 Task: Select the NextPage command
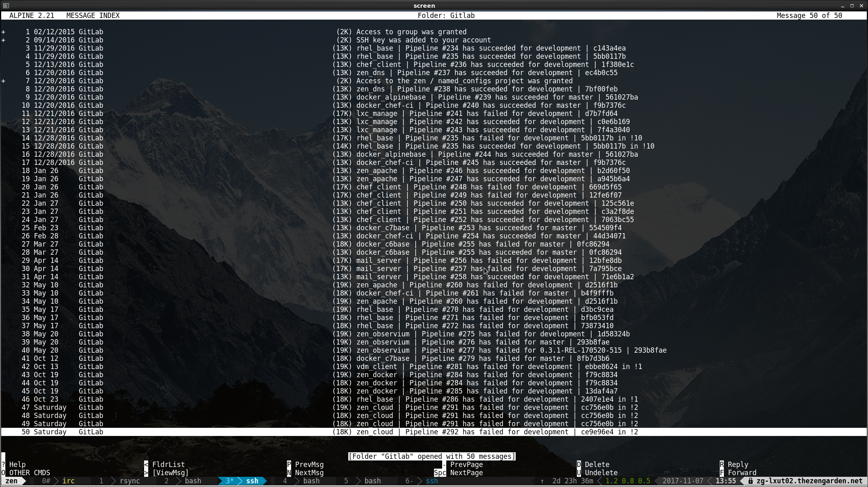[x=458, y=473]
